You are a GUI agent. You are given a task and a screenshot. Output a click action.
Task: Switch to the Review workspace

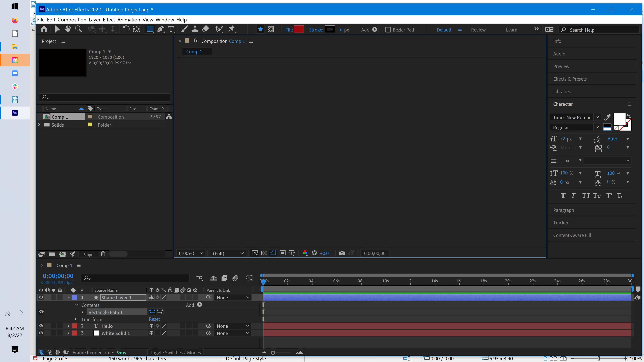pyautogui.click(x=478, y=30)
